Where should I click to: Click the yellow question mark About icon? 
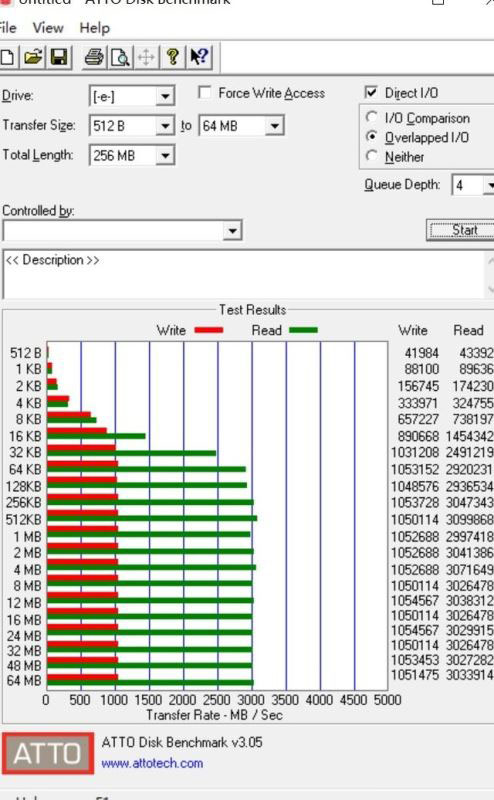pos(172,57)
